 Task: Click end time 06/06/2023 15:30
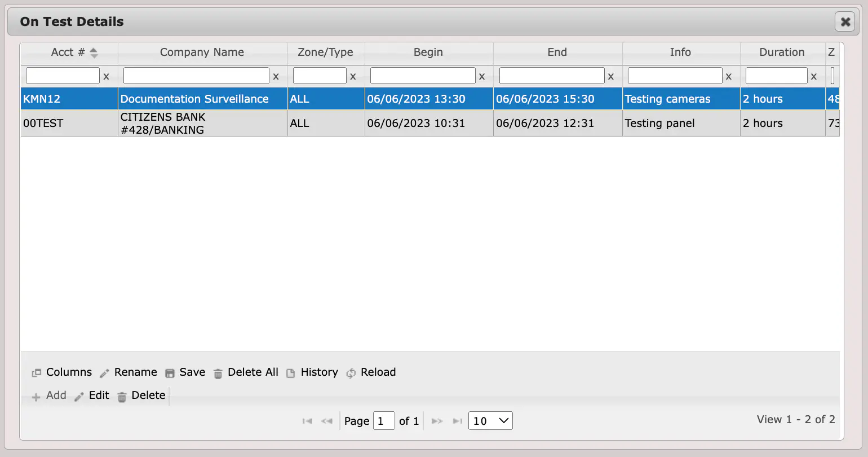(x=557, y=99)
